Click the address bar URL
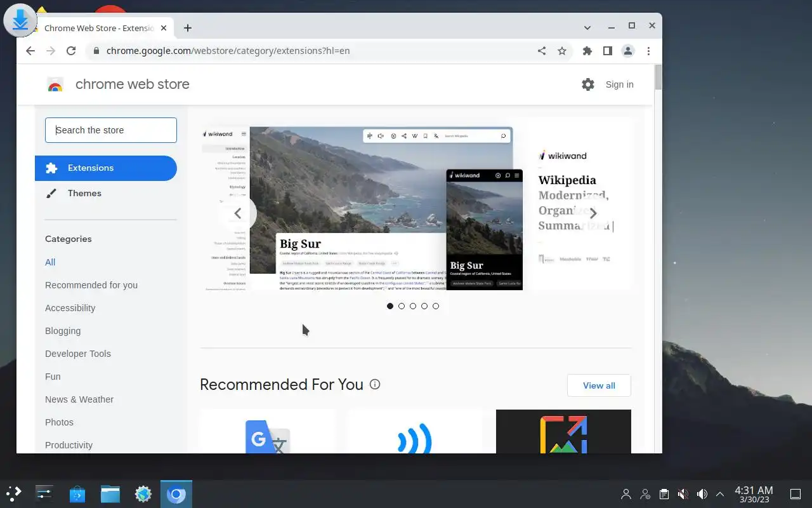Viewport: 812px width, 508px height. [x=228, y=51]
